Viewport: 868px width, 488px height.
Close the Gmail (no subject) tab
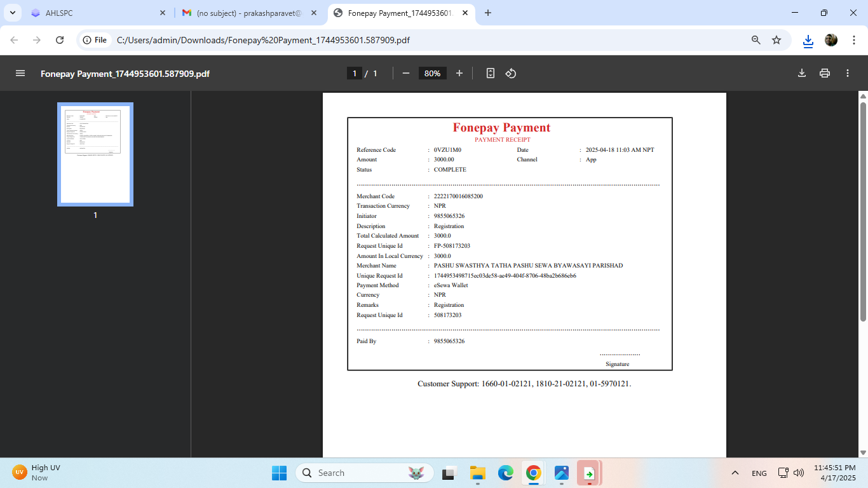coord(313,13)
